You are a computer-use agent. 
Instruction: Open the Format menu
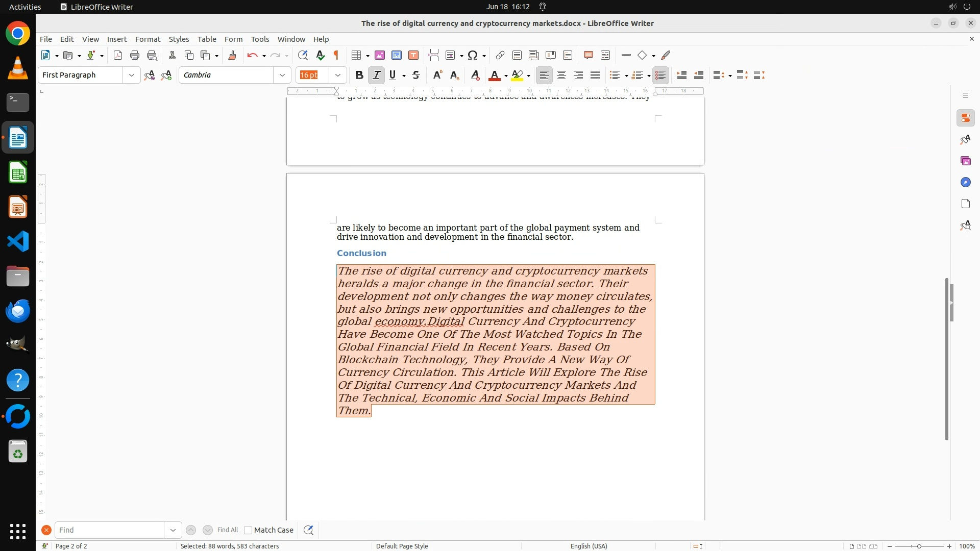click(x=148, y=39)
